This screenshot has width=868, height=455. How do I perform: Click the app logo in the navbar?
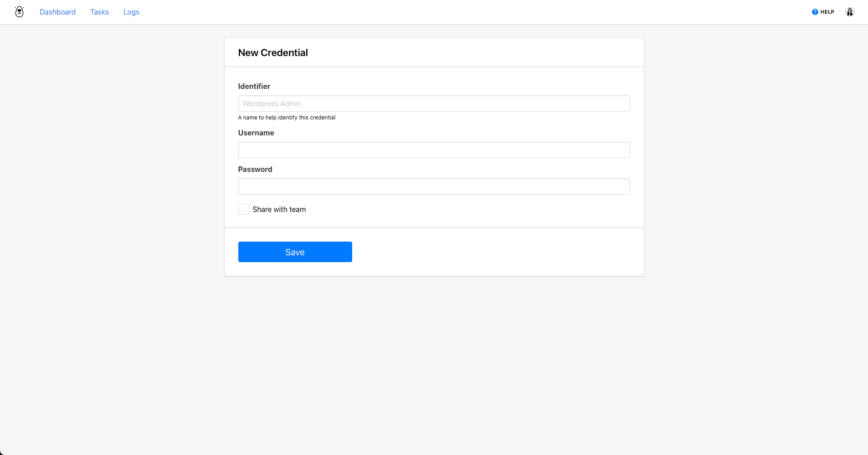(19, 12)
